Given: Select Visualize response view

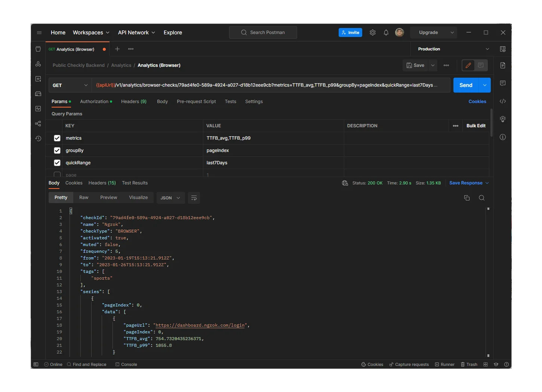Looking at the screenshot, I should click(138, 197).
